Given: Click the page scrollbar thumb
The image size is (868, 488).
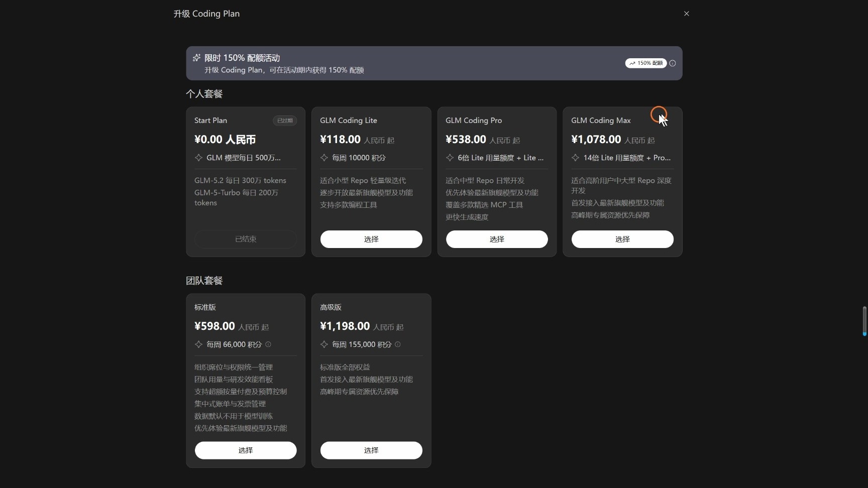Looking at the screenshot, I should [864, 321].
